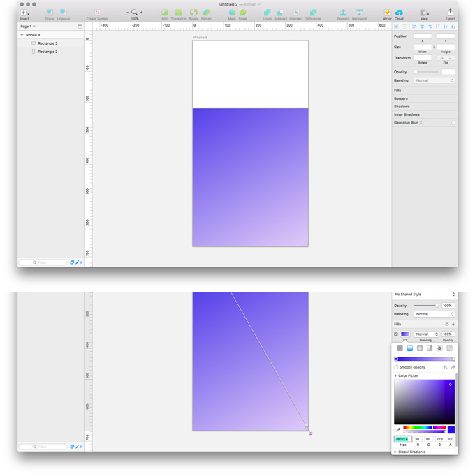
Task: Select the Rectangle 3 layer
Action: tap(47, 43)
